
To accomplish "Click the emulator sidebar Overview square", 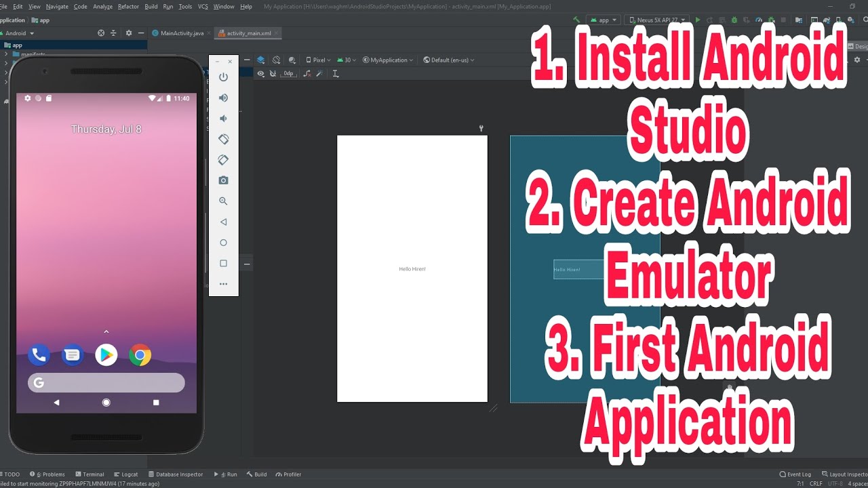I will click(223, 263).
